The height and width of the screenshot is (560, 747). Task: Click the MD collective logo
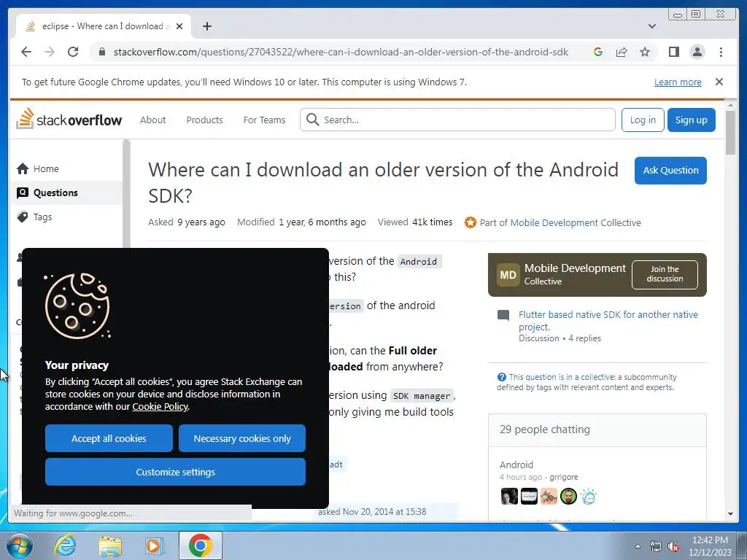pos(508,275)
